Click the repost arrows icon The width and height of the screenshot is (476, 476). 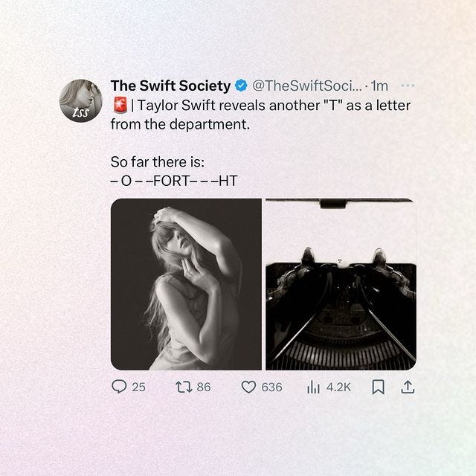(184, 387)
